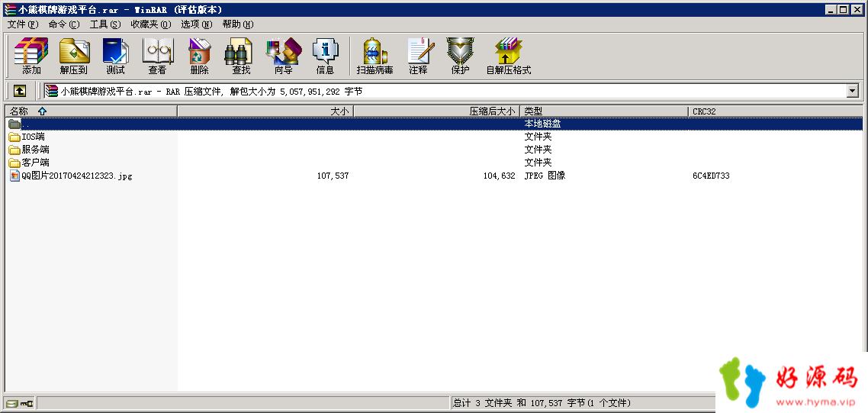Select the IOS端 folder name
The image size is (868, 413).
pos(34,137)
